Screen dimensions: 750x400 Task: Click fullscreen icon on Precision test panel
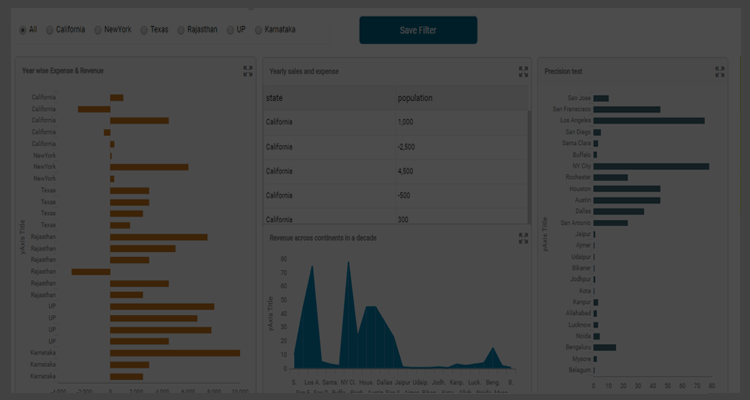point(720,72)
